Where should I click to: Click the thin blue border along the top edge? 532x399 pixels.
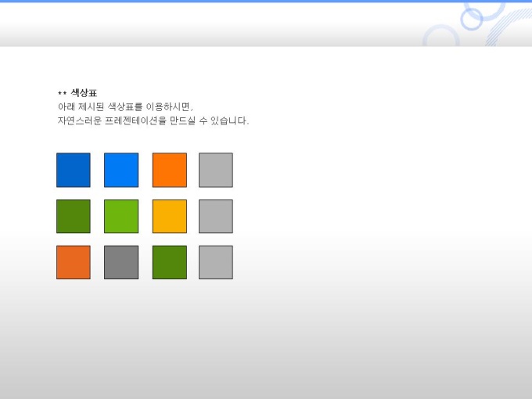point(235,1)
